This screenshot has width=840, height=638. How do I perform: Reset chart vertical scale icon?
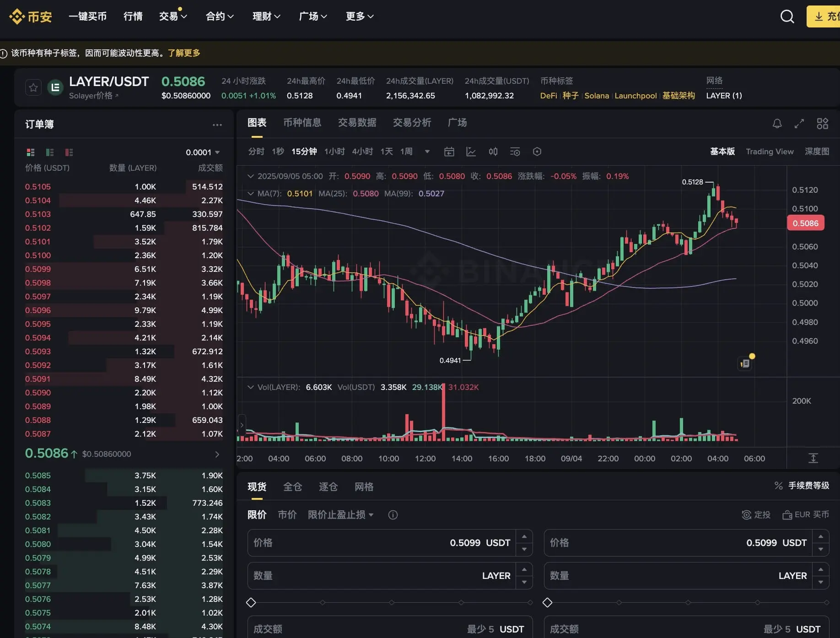813,458
